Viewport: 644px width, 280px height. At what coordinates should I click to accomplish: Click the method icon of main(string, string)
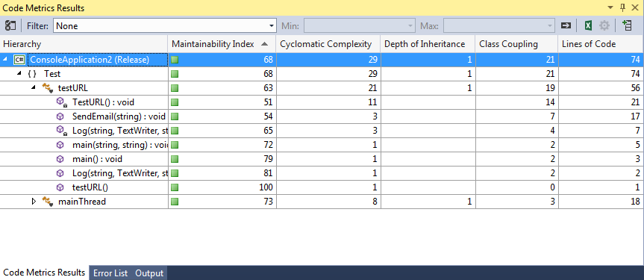pos(60,145)
